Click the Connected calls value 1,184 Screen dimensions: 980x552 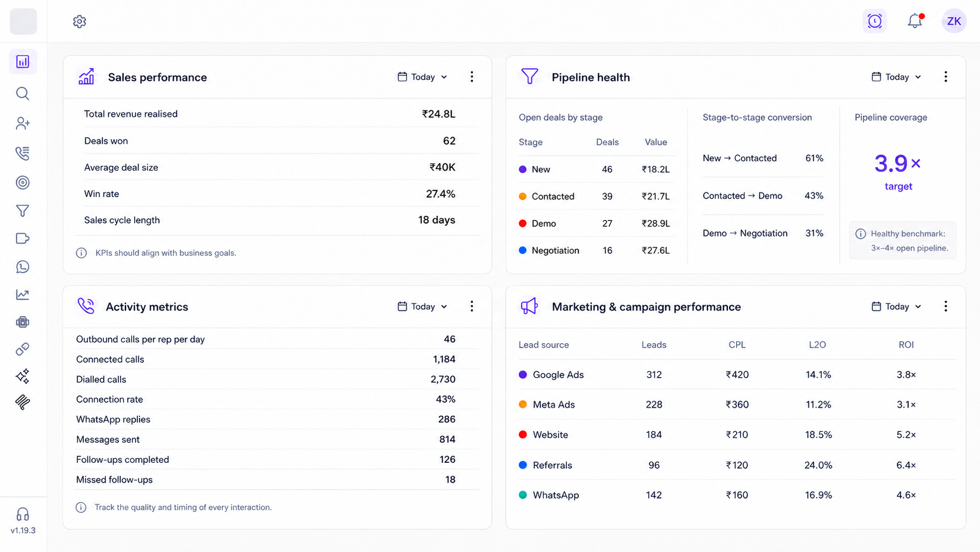click(x=444, y=359)
